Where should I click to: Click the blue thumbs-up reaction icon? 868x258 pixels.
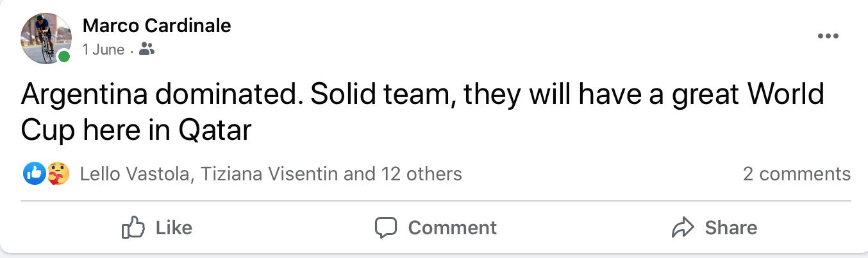(33, 173)
